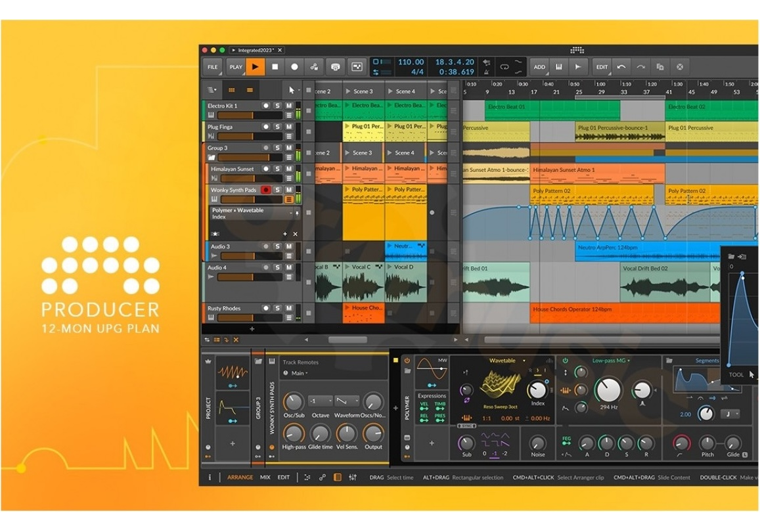Arm record on Rusty Rhodes track
This screenshot has width=760, height=532.
pyautogui.click(x=265, y=308)
